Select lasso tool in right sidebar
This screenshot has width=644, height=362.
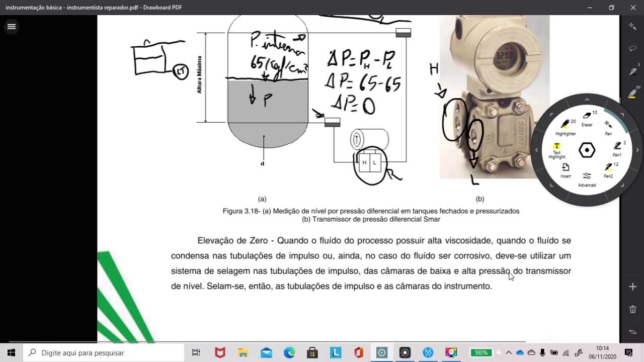(633, 49)
